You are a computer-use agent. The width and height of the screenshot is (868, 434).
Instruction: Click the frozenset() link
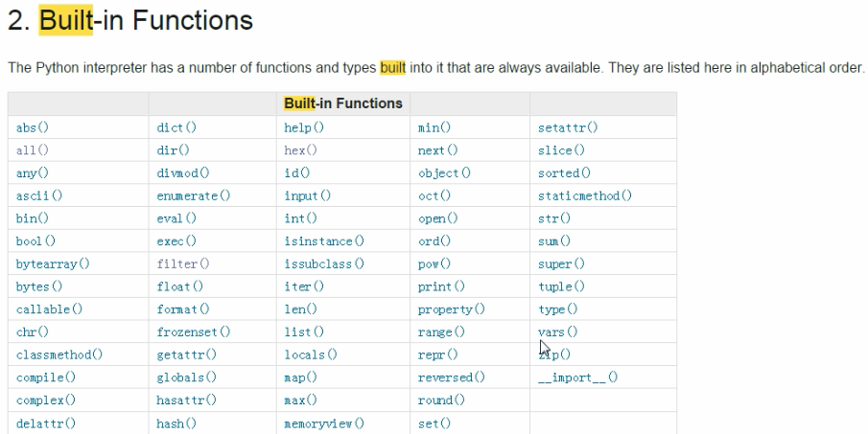click(194, 331)
